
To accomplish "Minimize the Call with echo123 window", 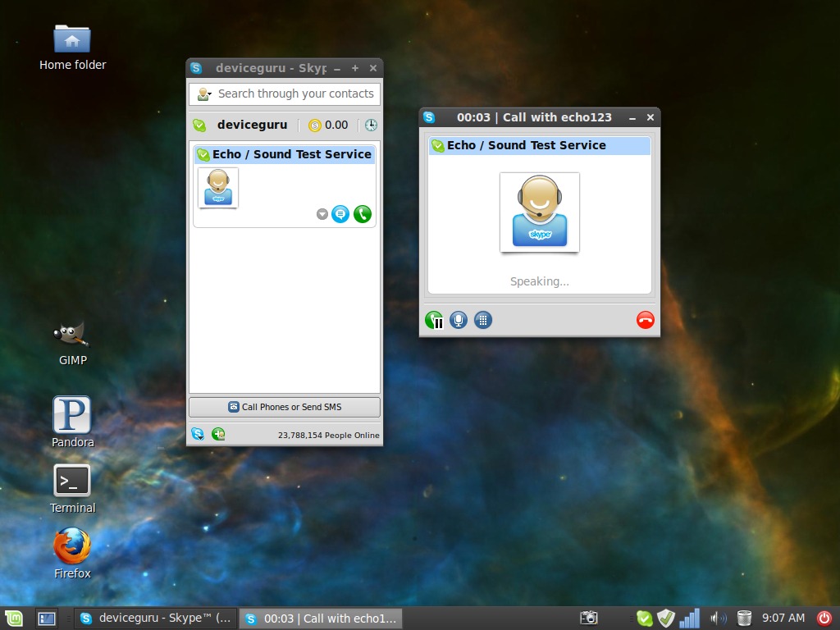I will coord(632,118).
